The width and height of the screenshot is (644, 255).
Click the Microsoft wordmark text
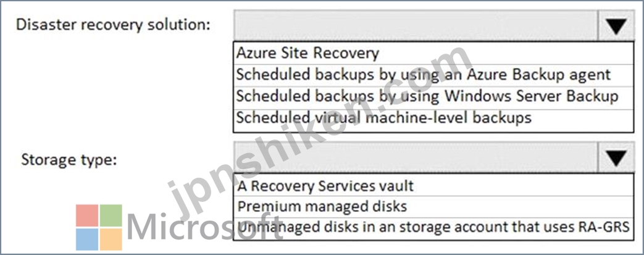pos(204,227)
